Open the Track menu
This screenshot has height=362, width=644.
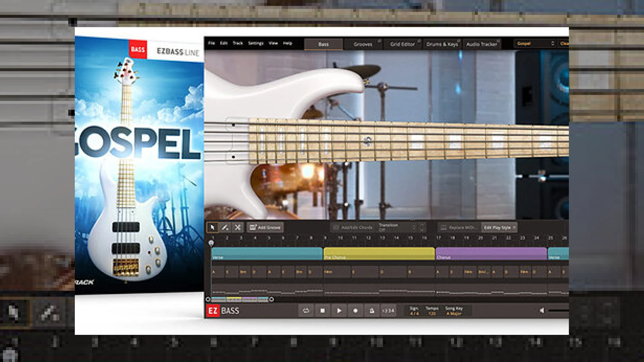(x=238, y=43)
